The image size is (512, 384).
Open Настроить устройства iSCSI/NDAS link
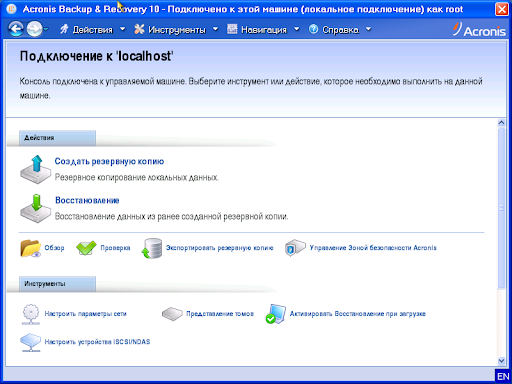click(x=97, y=342)
